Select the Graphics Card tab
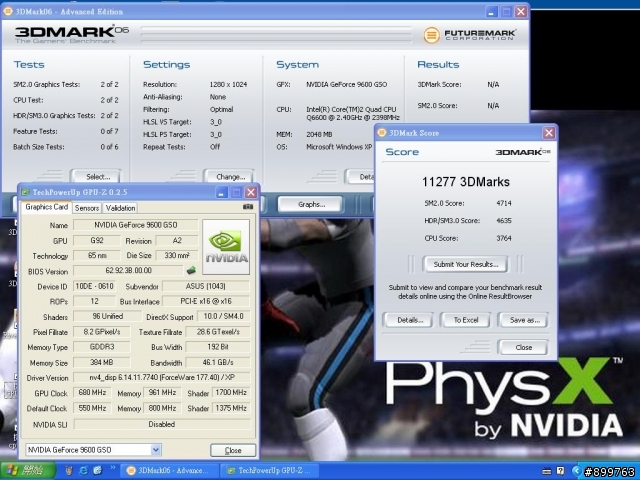Screen dimensions: 640x480 coord(47,207)
